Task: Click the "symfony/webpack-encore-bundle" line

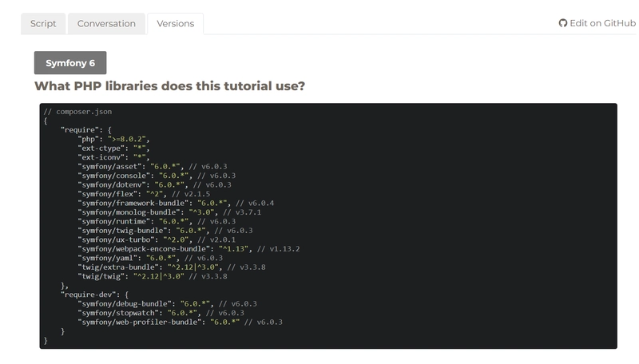Action: click(x=189, y=249)
